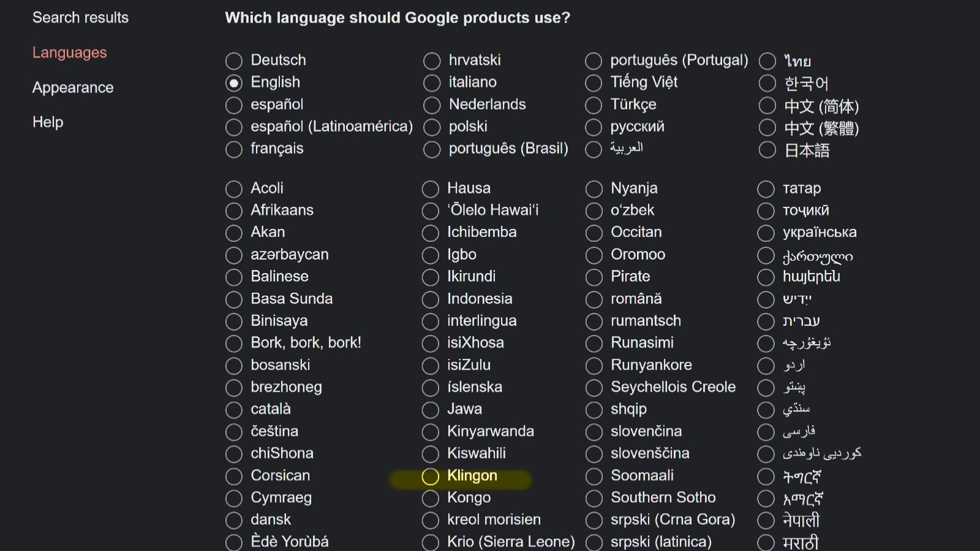Choose the Kiswahili option

pos(431,454)
